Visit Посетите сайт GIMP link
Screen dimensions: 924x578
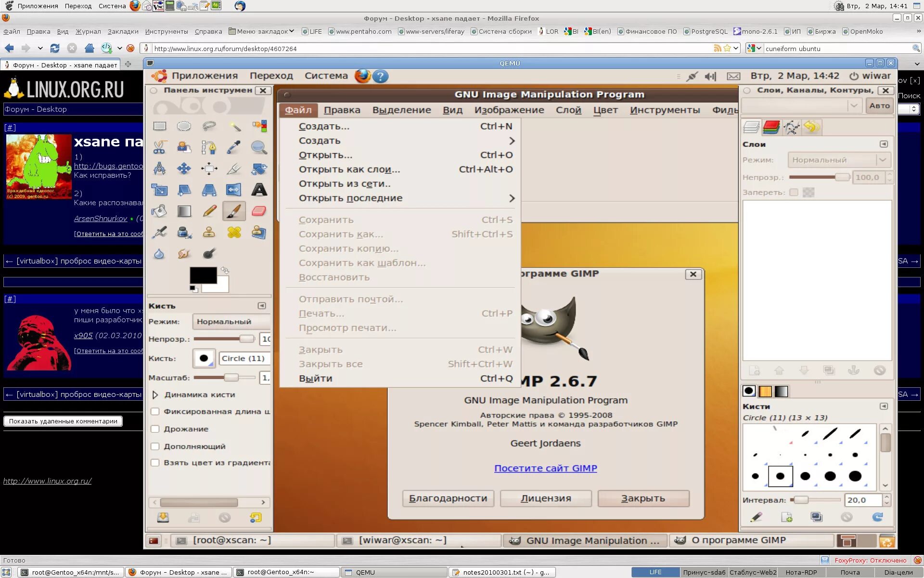click(x=545, y=468)
